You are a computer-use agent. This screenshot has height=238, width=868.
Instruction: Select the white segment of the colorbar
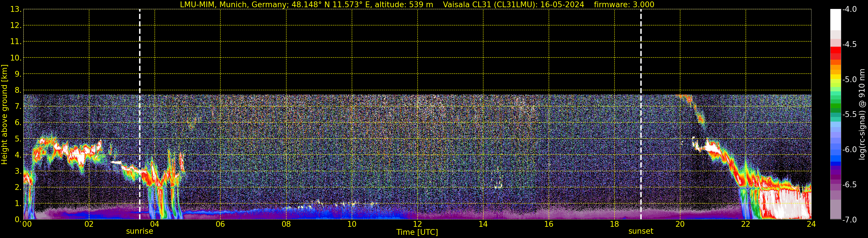[835, 20]
